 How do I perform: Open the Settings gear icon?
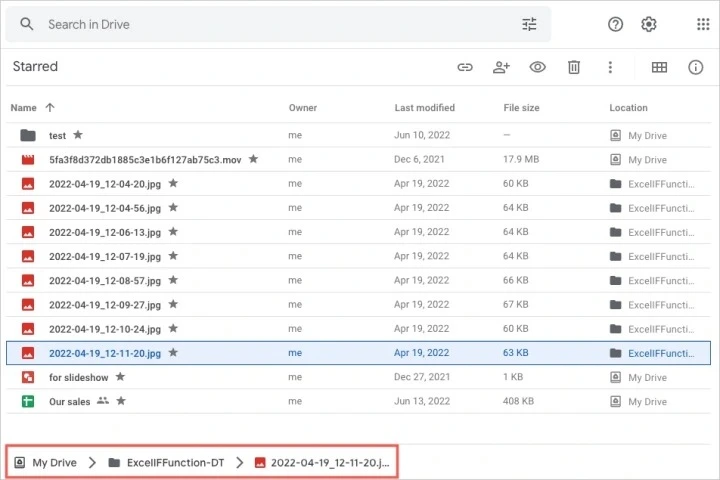tap(648, 24)
